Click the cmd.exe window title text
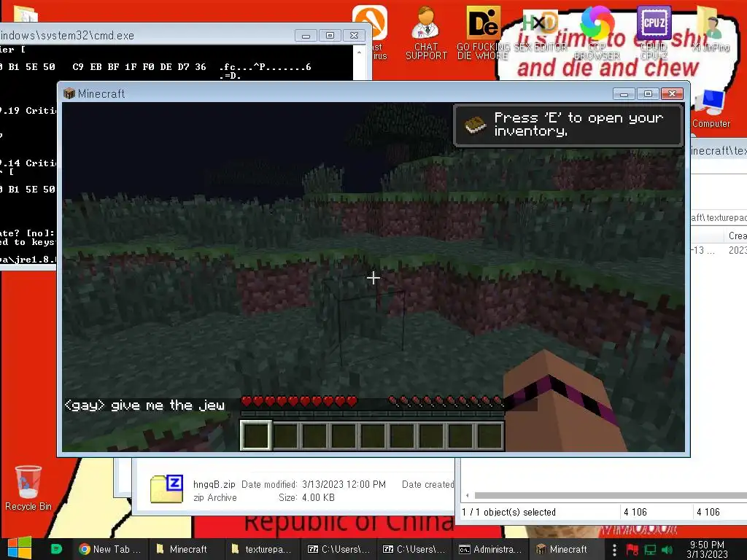Screen dimensions: 747x560 click(67, 36)
